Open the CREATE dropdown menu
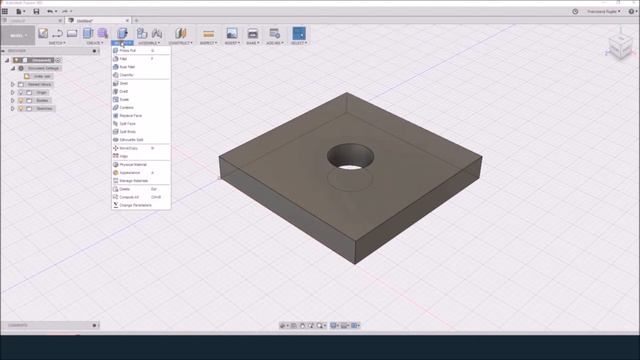Viewport: 640px width, 360px height. tap(95, 43)
